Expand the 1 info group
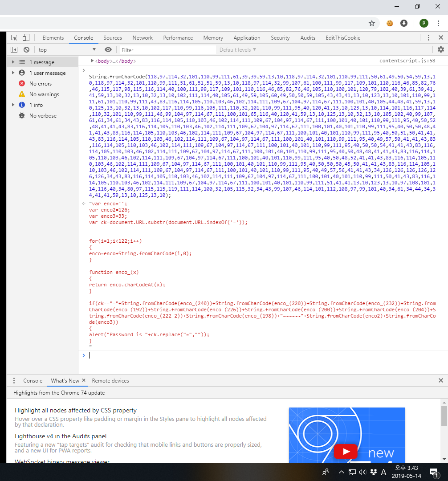The image size is (448, 481). (13, 105)
